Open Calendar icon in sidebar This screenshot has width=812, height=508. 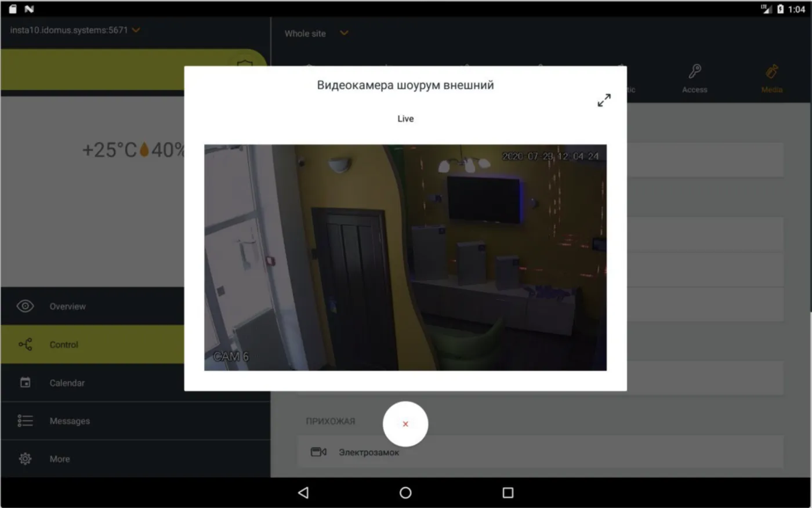coord(25,383)
